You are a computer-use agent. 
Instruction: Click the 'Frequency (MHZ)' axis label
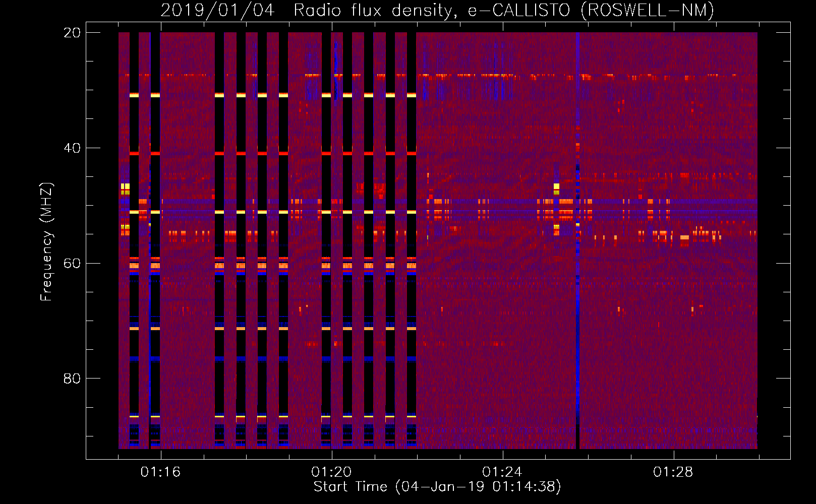(46, 242)
